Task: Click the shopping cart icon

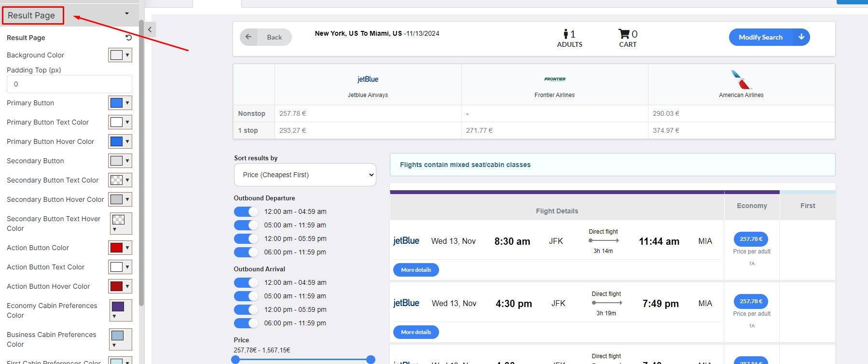Action: (x=624, y=34)
